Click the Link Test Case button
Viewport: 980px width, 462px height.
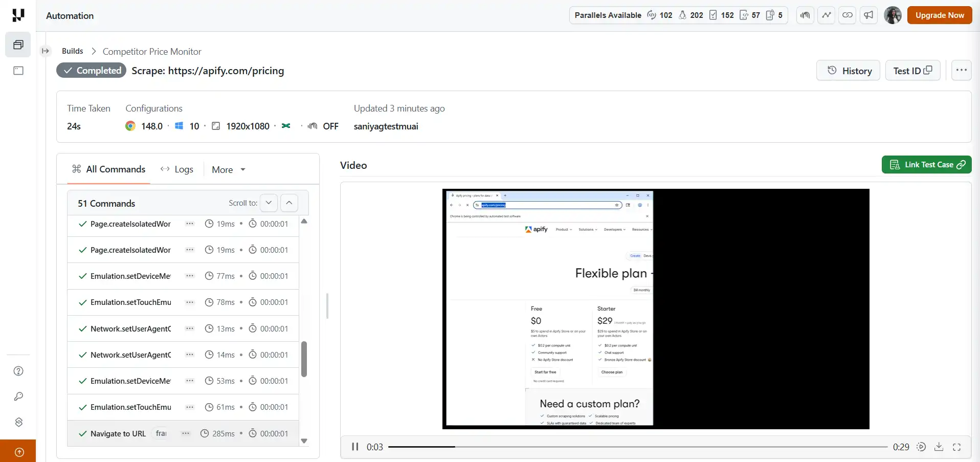(x=926, y=165)
